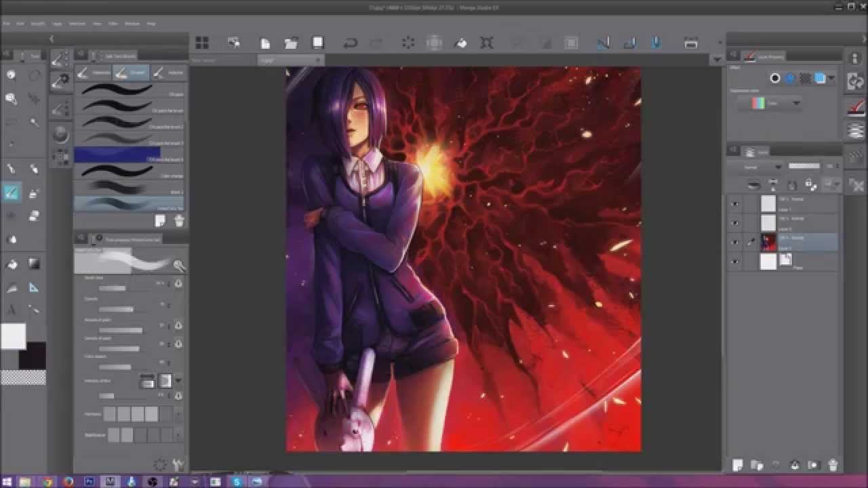Select the Ruler triangle tool

[34, 287]
